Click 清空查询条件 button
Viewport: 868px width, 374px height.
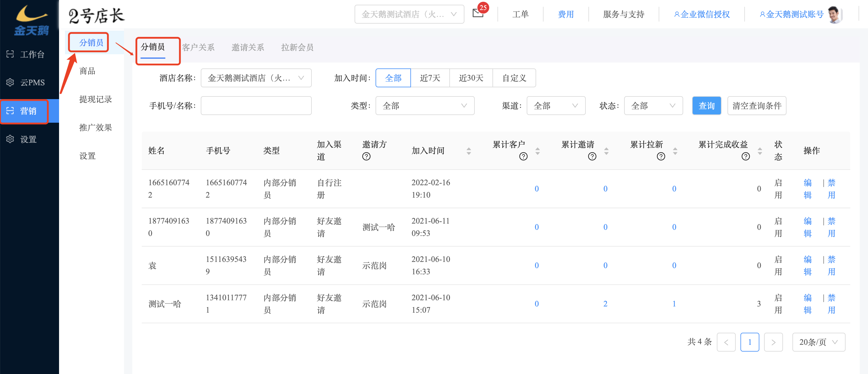[x=757, y=106]
